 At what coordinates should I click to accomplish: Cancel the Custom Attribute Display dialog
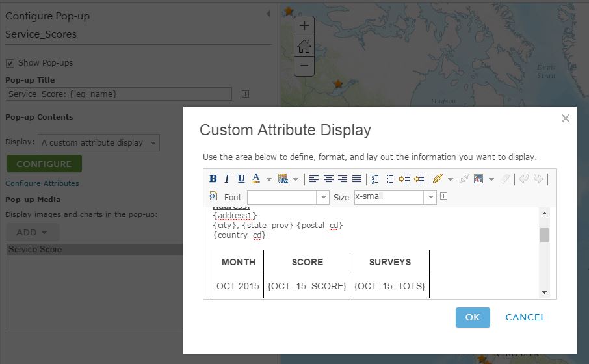(x=525, y=317)
